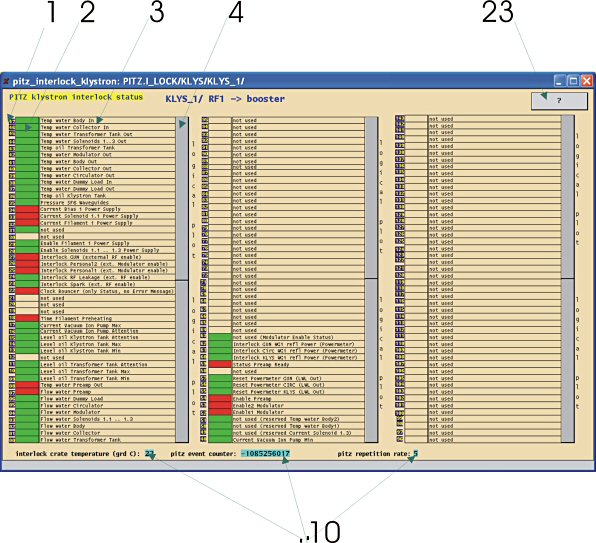Viewport: 596px width, 543px height.
Task: Open lower logical plot bar beside Flow water rows
Action: click(x=182, y=362)
